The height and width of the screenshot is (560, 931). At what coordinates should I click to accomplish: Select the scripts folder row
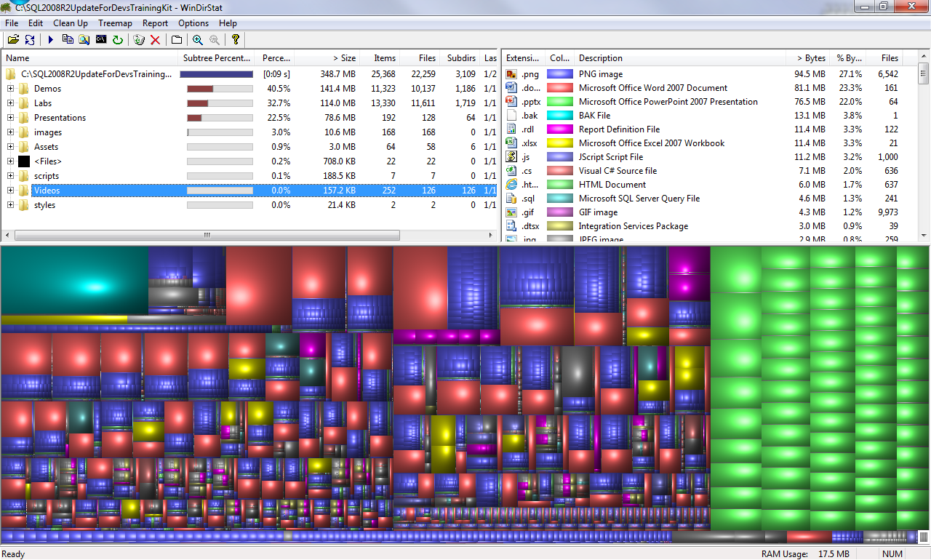[249, 176]
